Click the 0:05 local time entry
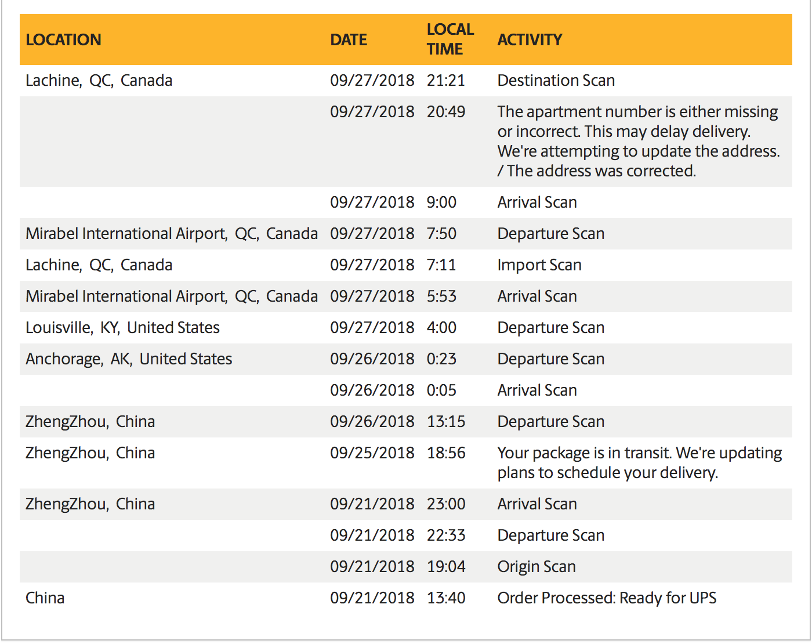Viewport: 812px width, 644px height. coord(441,390)
